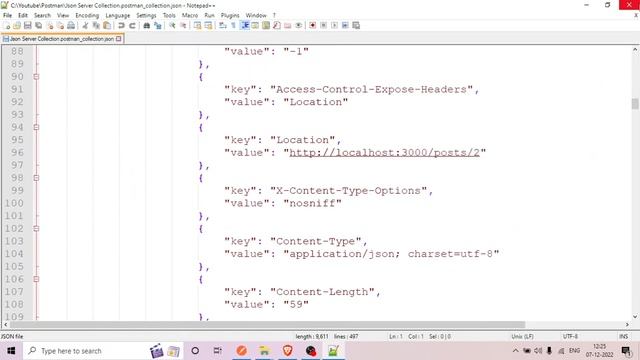Open the localhost:3000/posts/2 link
This screenshot has height=360, width=640.
coord(384,153)
